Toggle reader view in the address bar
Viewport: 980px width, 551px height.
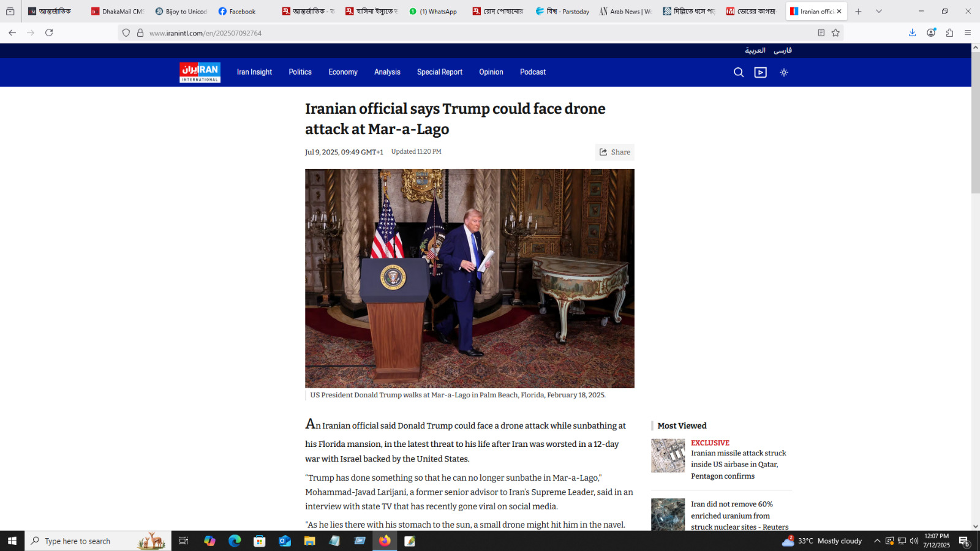coord(821,33)
